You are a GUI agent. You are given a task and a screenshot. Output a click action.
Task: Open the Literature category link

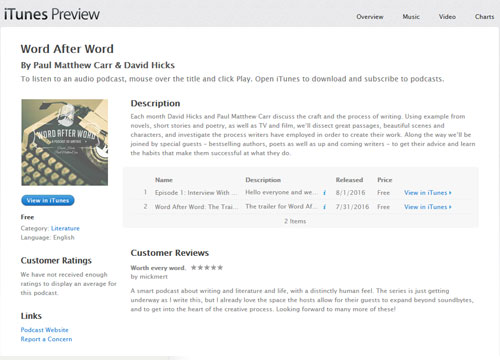tap(65, 228)
